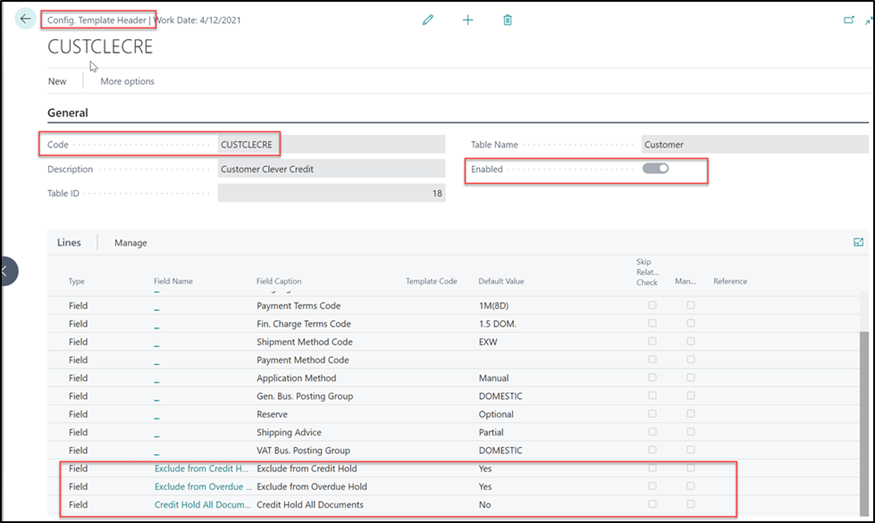Select default value EXW cell

(488, 342)
